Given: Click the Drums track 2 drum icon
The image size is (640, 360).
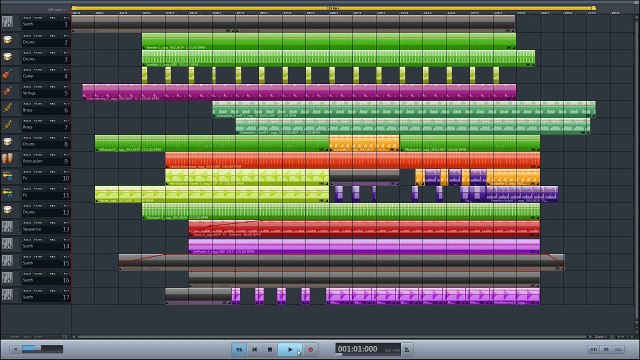Looking at the screenshot, I should point(7,40).
